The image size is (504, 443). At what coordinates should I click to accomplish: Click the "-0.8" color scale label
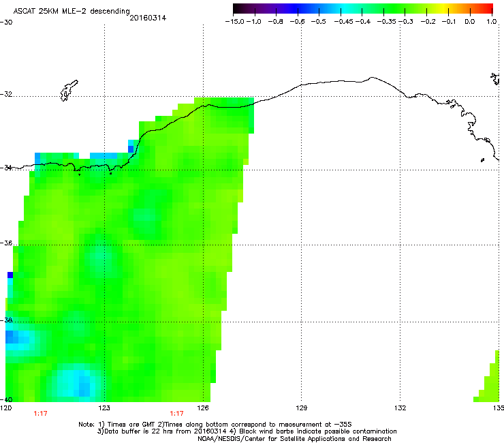point(275,22)
